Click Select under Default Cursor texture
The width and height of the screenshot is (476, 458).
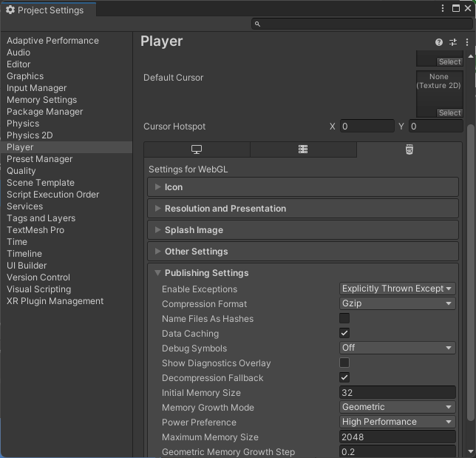tap(449, 113)
